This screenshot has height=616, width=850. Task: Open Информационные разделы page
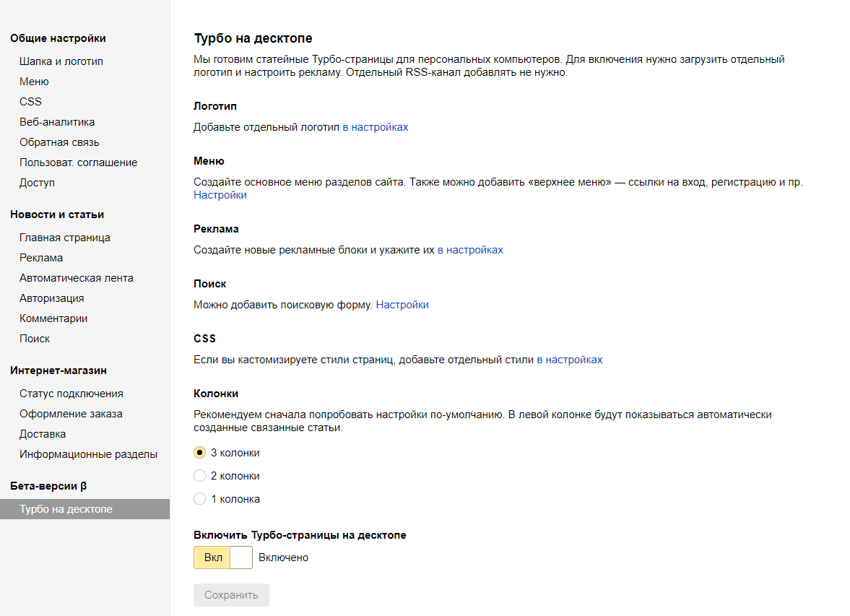88,454
